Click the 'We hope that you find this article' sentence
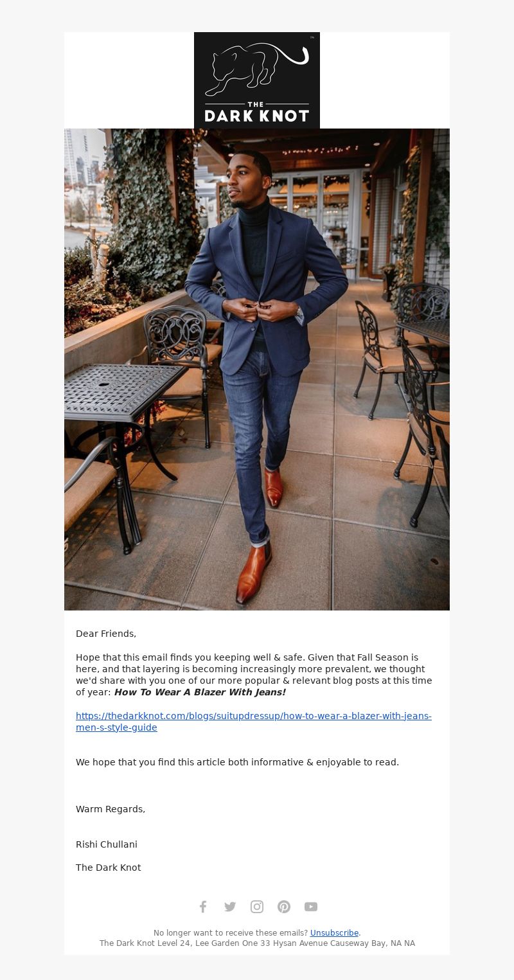The image size is (514, 980). coord(237,762)
